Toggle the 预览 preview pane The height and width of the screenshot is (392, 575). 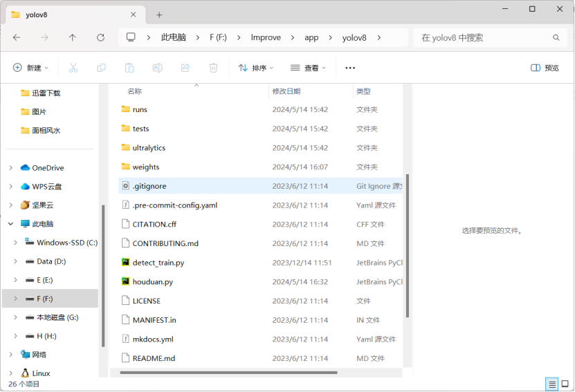pos(545,68)
